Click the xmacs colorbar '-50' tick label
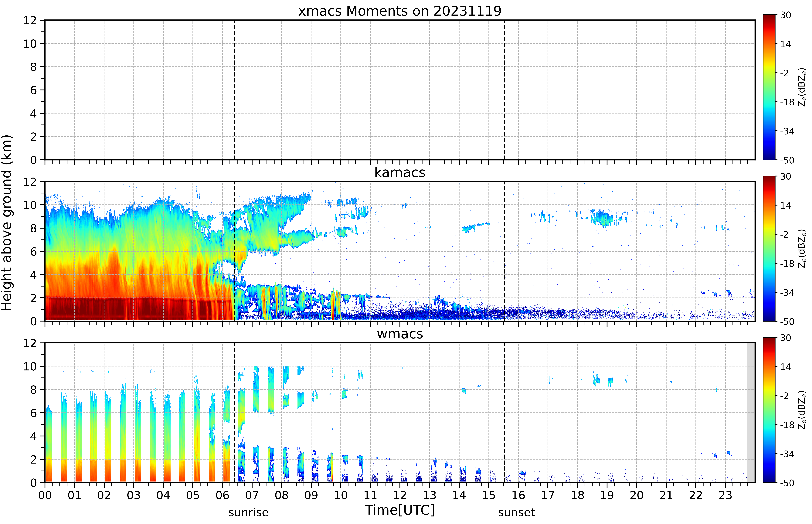This screenshot has height=524, width=812. coord(787,160)
